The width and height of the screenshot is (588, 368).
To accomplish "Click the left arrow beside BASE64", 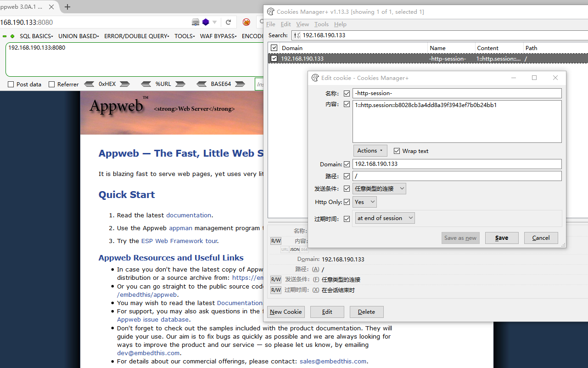I will click(x=202, y=84).
